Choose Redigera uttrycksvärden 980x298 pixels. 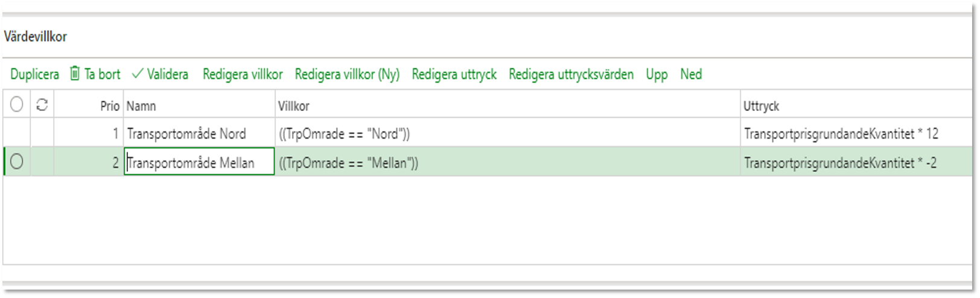tap(571, 74)
